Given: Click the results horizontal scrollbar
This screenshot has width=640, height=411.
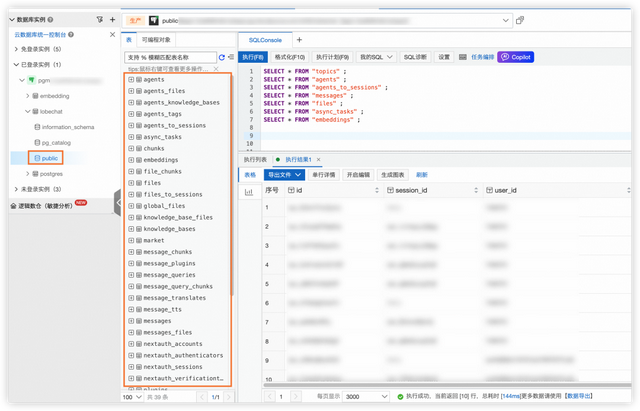Looking at the screenshot, I should click(x=447, y=384).
